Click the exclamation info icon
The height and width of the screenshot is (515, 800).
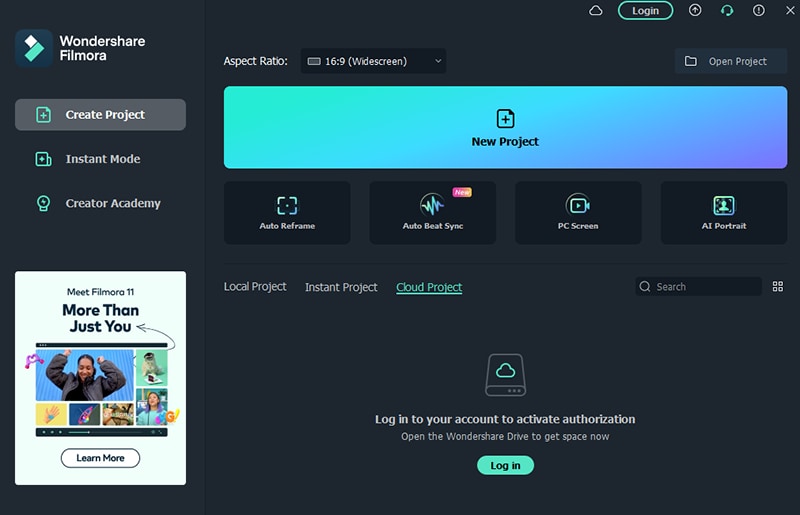point(759,10)
